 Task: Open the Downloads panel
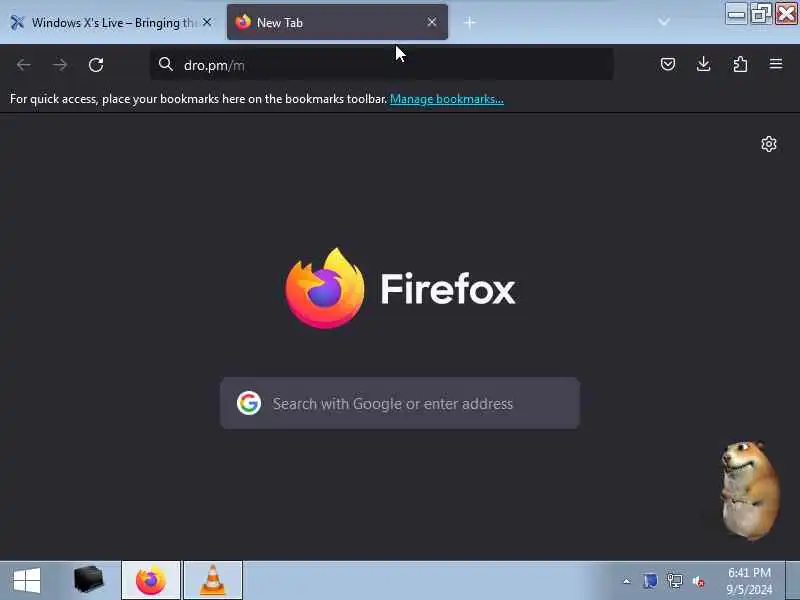(x=704, y=64)
